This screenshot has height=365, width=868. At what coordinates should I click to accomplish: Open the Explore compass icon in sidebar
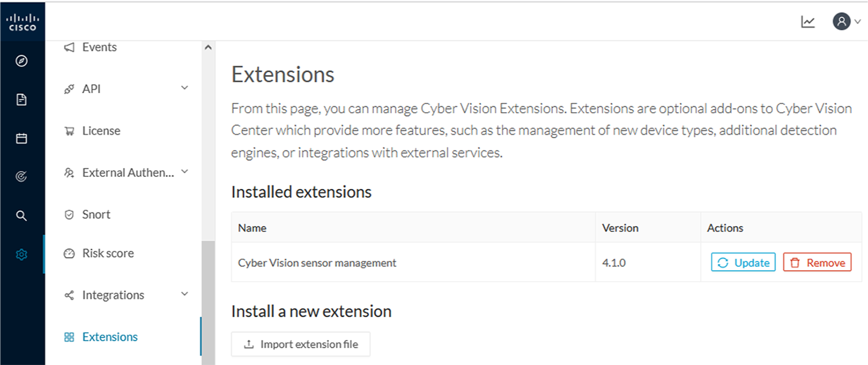click(x=21, y=61)
